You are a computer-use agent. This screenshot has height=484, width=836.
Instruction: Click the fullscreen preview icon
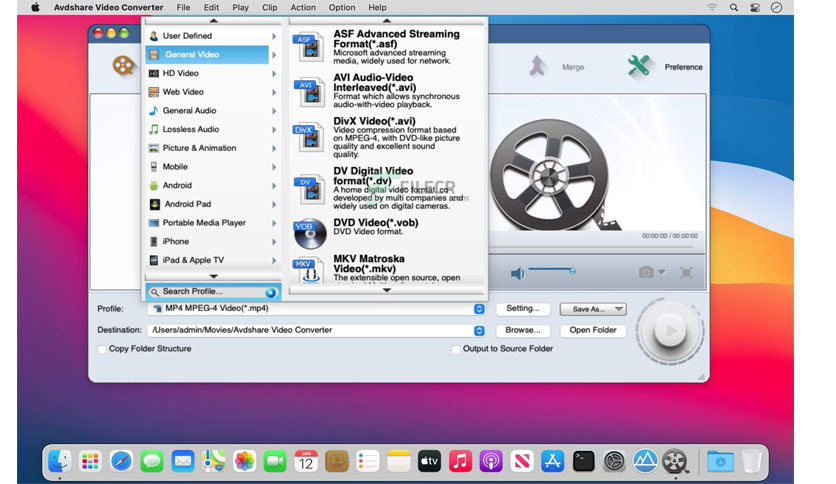click(686, 272)
